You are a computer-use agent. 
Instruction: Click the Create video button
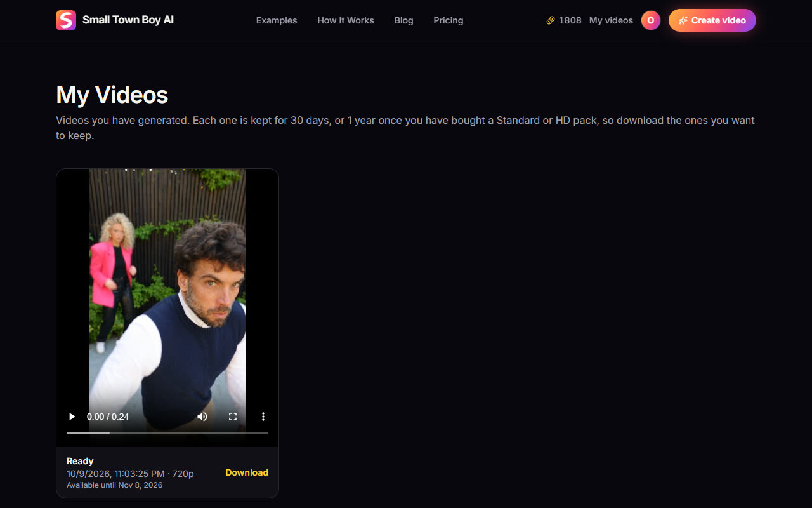pos(712,20)
